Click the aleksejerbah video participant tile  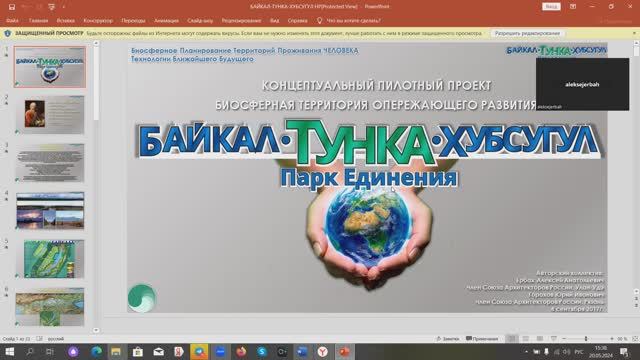(582, 84)
